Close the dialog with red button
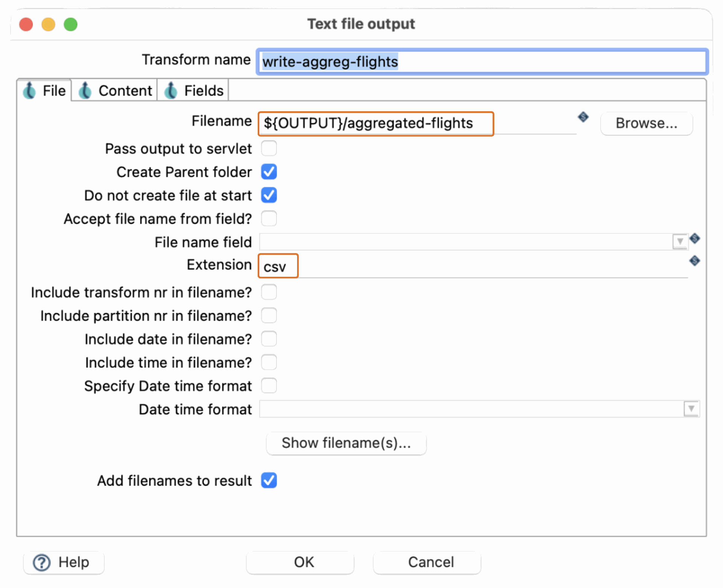This screenshot has width=723, height=588. click(26, 24)
